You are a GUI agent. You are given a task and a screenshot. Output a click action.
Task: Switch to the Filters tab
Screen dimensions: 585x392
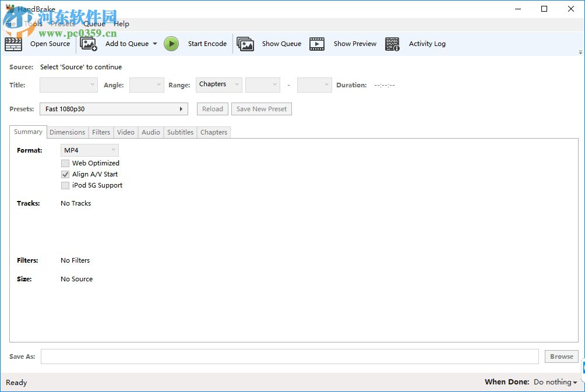click(101, 132)
